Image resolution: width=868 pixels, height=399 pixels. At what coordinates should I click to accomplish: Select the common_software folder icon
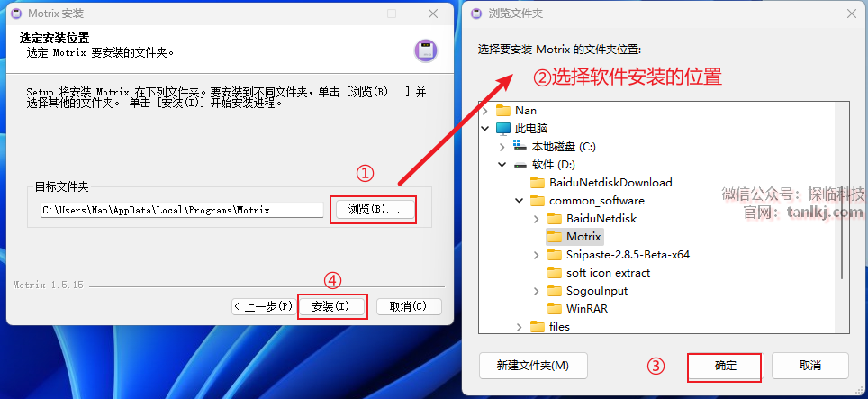[x=537, y=200]
